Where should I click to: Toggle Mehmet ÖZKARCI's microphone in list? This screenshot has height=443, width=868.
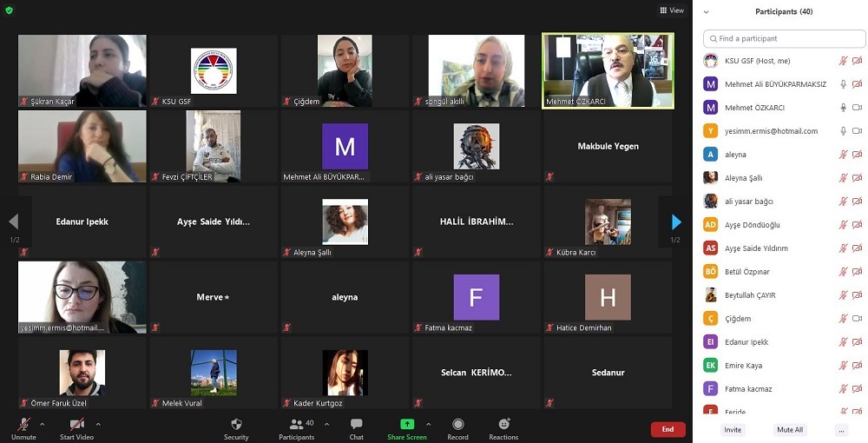(842, 108)
